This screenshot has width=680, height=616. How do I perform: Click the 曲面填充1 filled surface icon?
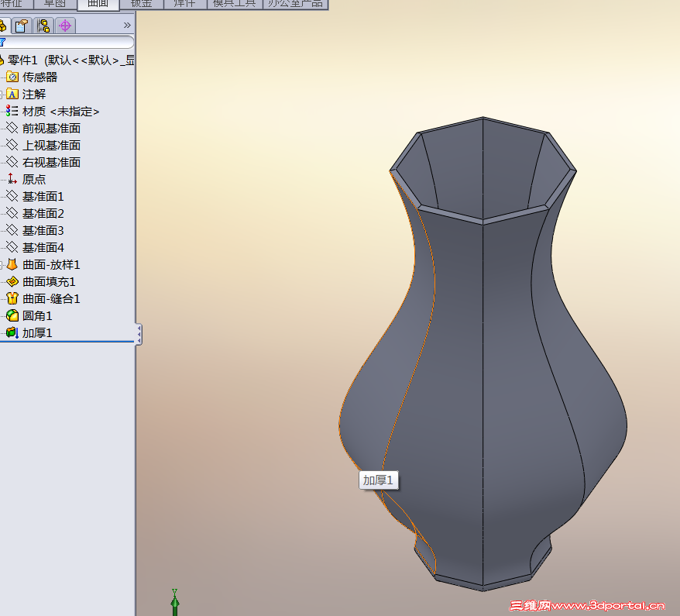coord(12,281)
